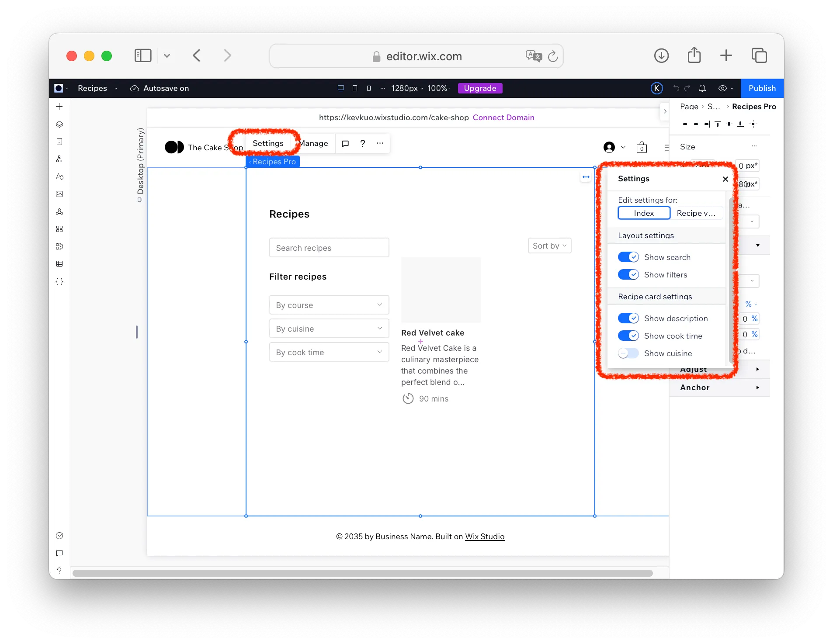
Task: Click the Recipes Pro widget label
Action: click(273, 162)
